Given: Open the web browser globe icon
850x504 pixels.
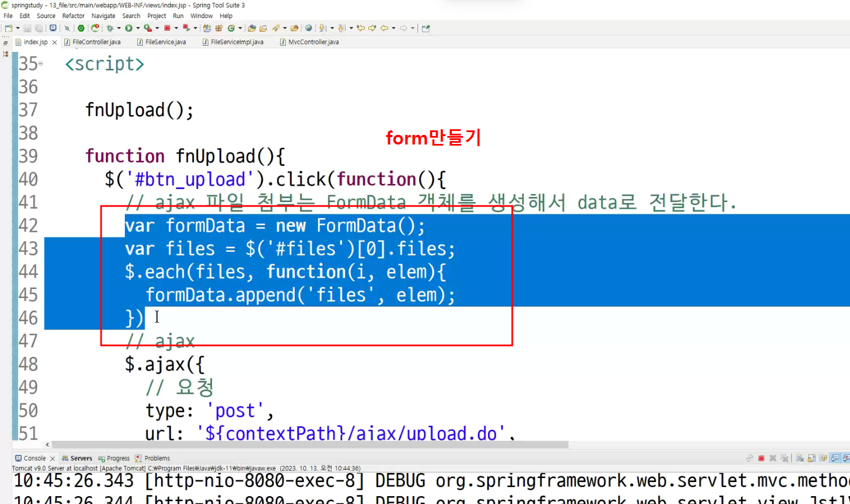Looking at the screenshot, I should pos(308,28).
